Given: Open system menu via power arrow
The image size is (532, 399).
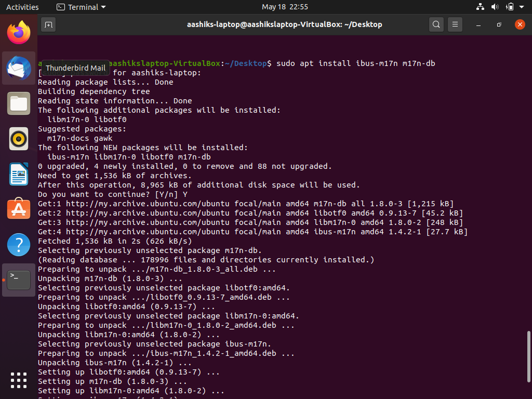Looking at the screenshot, I should pos(522,7).
